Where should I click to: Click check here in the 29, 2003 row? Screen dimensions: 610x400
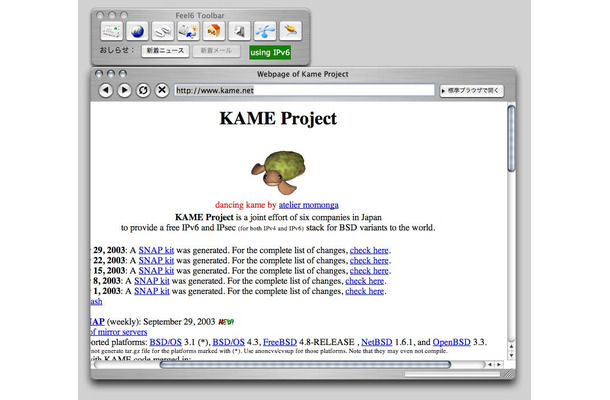369,250
